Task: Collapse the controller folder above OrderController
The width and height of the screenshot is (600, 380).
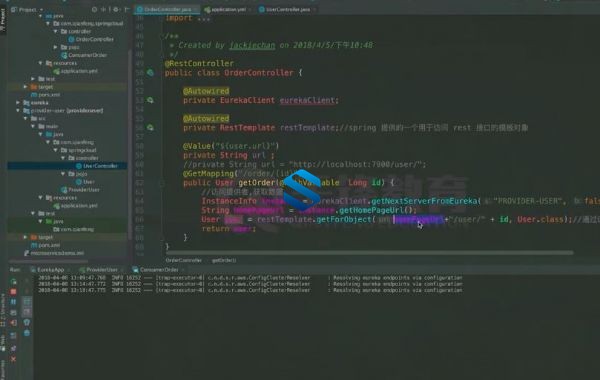Action: click(55, 31)
